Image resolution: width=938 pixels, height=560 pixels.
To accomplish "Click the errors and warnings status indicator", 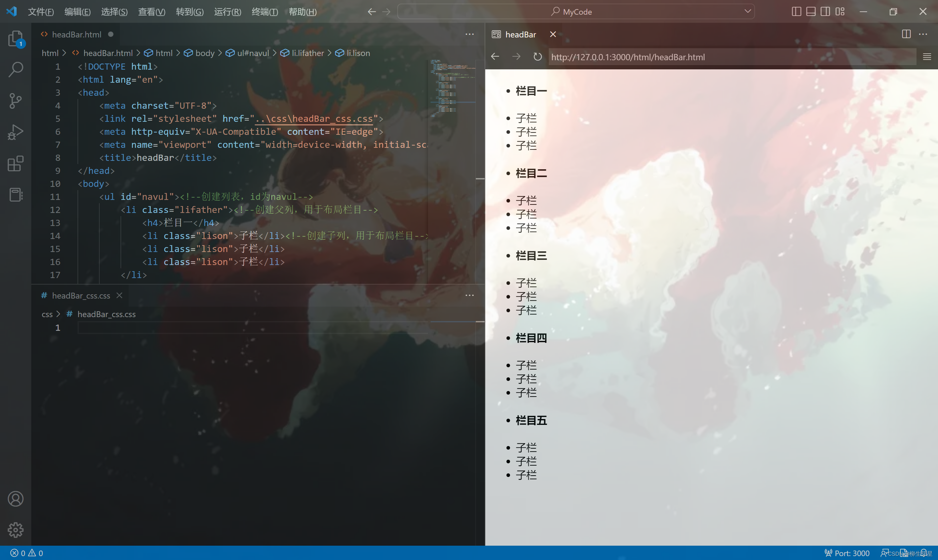I will [x=26, y=553].
